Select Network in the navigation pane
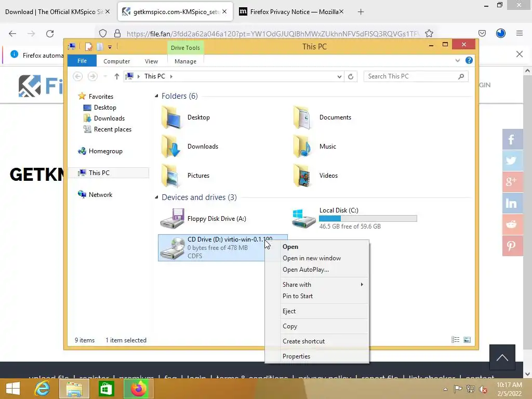 [x=100, y=195]
